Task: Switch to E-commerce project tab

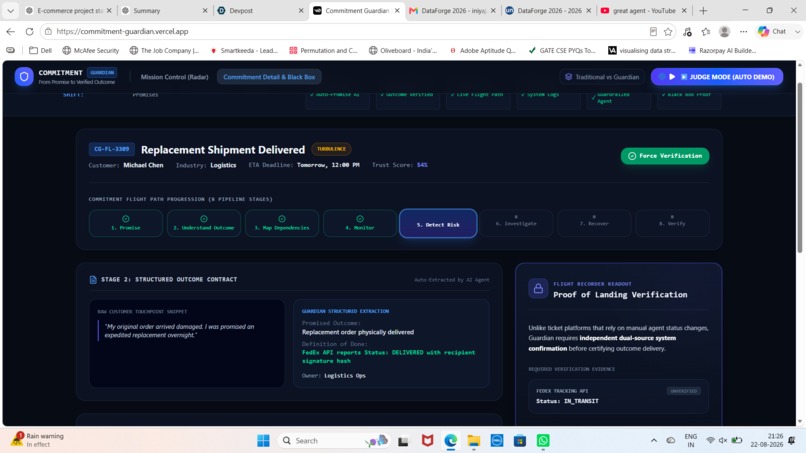Action: [68, 10]
